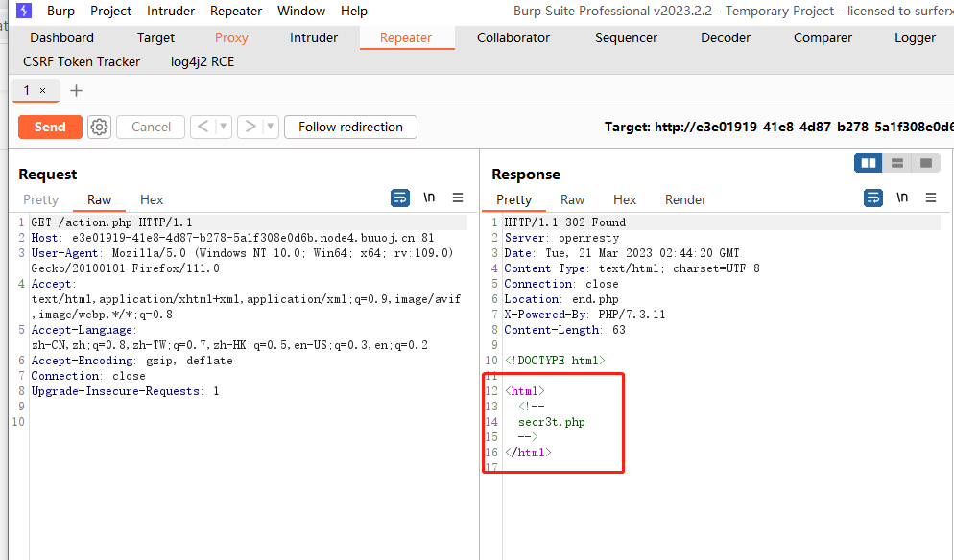
Task: Click the Host header value in request
Action: 253,238
